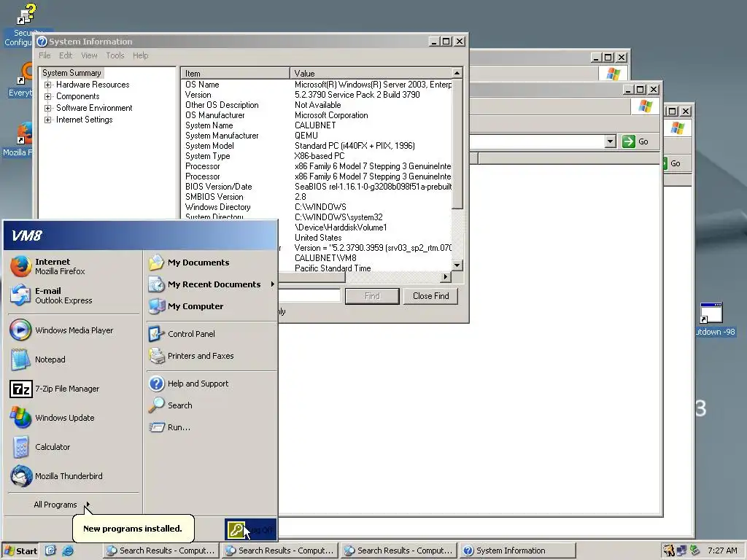Image resolution: width=747 pixels, height=560 pixels.
Task: Sort by the Item column header
Action: [236, 74]
